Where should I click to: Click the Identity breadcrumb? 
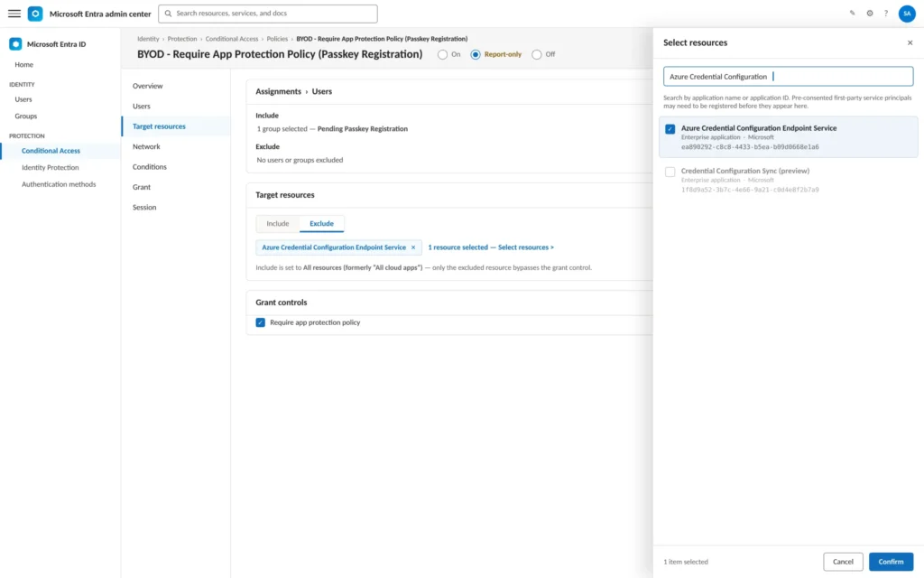(148, 39)
